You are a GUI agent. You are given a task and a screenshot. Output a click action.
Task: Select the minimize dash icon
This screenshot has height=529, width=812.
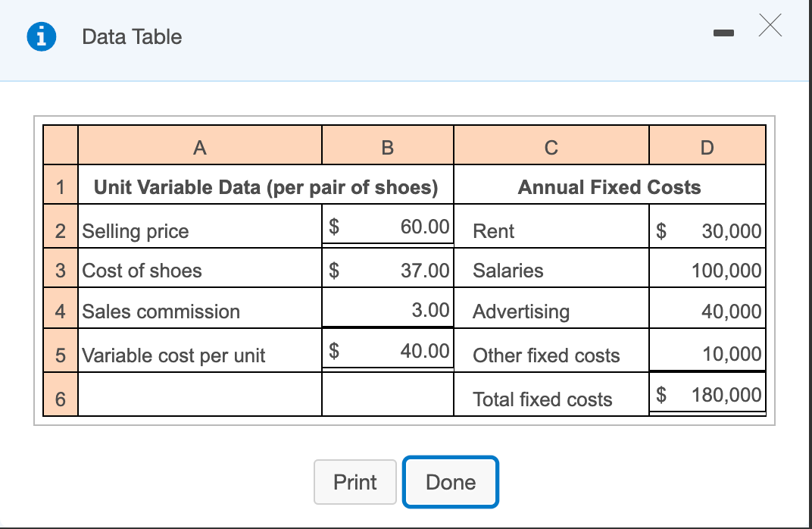click(x=724, y=34)
